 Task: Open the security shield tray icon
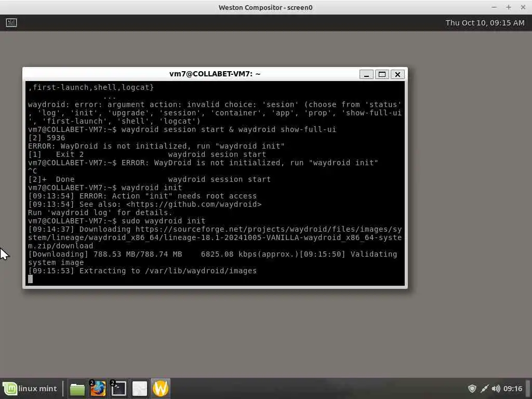pos(472,389)
